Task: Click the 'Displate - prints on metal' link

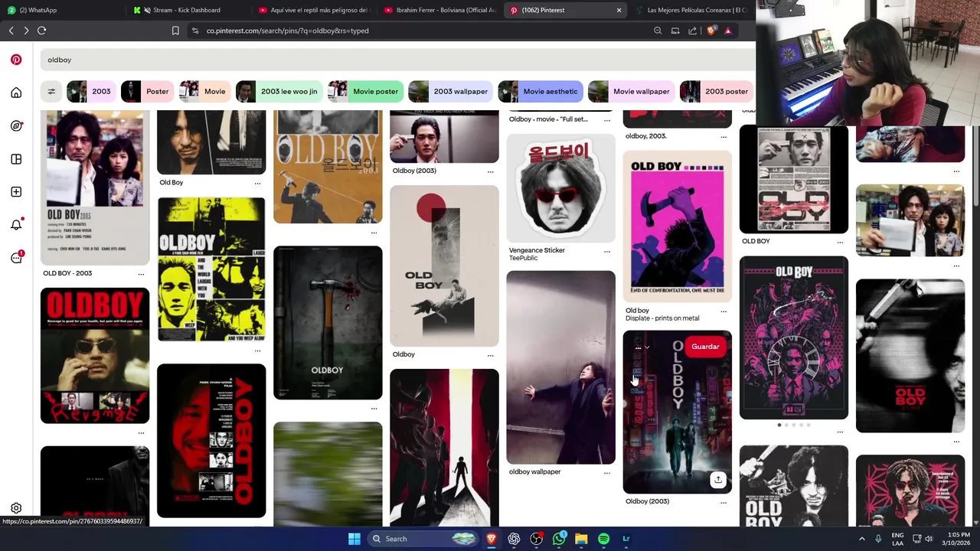Action: [x=662, y=318]
